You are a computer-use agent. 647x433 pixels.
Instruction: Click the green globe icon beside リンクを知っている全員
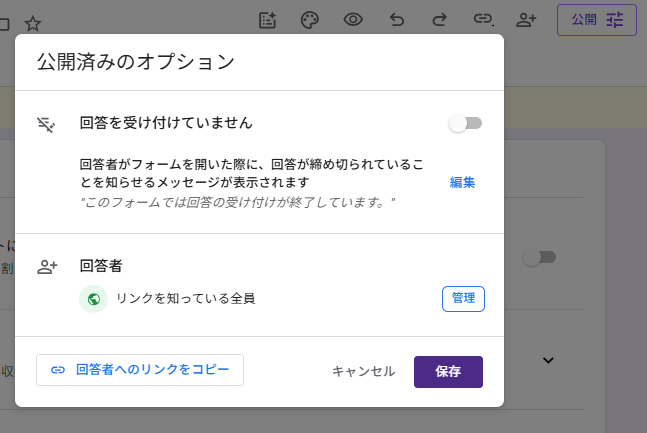point(94,299)
